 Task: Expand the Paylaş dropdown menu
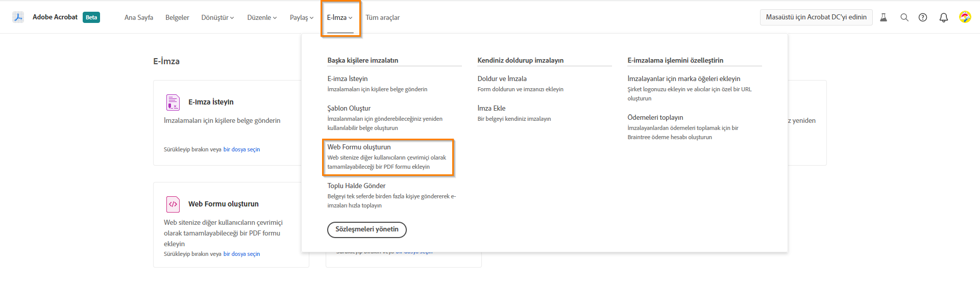tap(302, 17)
